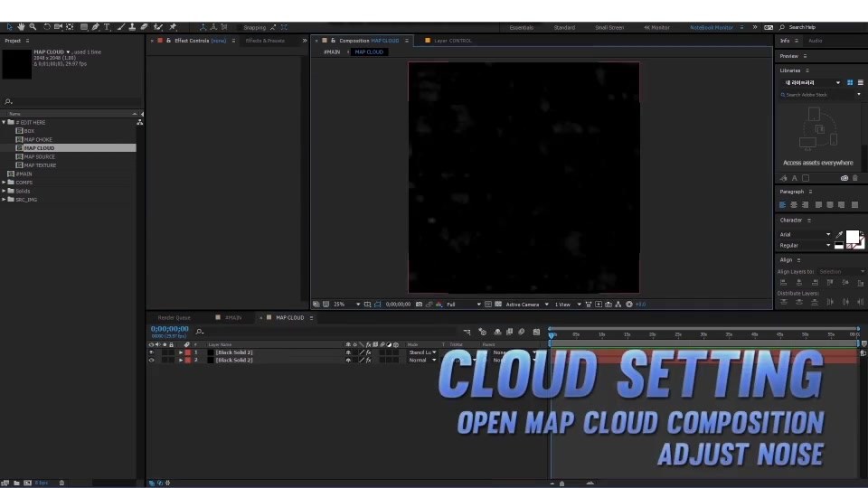Toggle shy switch on layer 2
Viewport: 868px width, 488px height.
coord(348,361)
